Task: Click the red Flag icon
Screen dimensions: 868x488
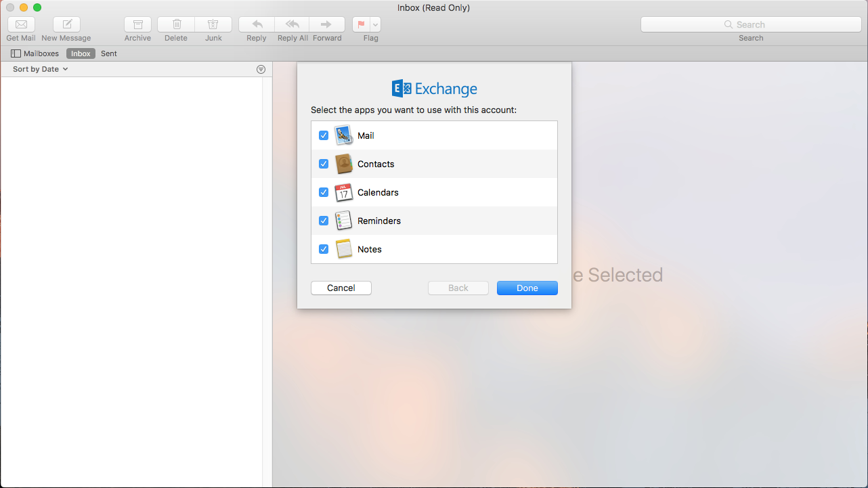Action: tap(361, 24)
